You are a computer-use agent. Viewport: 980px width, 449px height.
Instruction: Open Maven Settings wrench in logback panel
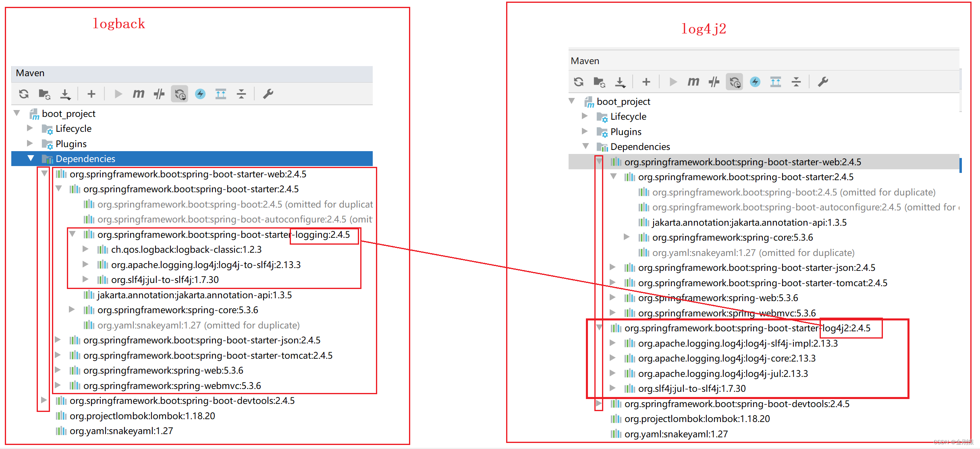click(268, 94)
